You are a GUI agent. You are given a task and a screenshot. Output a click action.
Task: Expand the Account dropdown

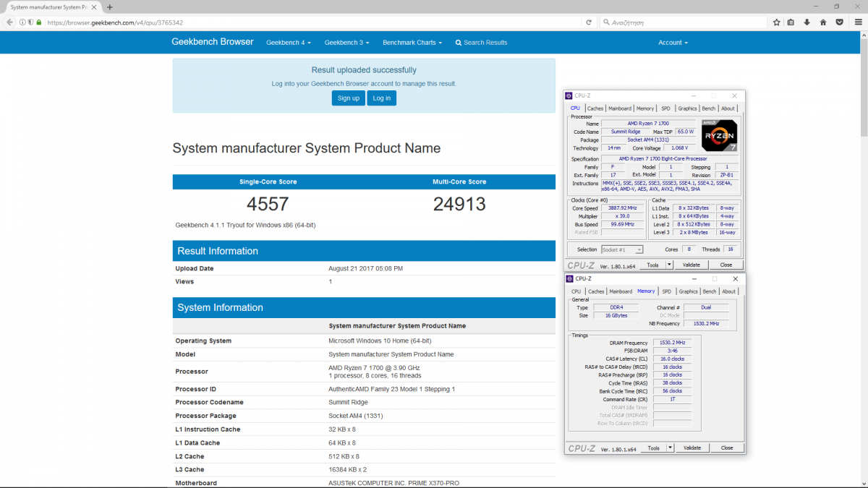pyautogui.click(x=673, y=43)
